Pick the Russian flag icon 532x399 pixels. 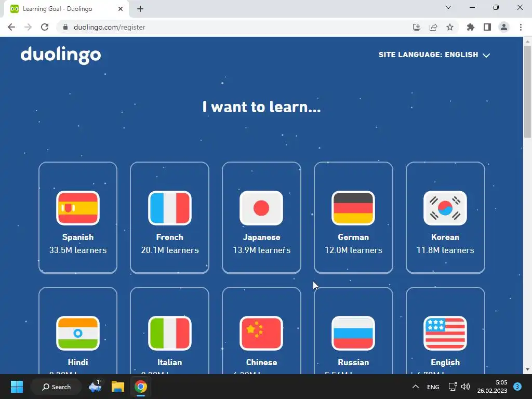pos(353,333)
